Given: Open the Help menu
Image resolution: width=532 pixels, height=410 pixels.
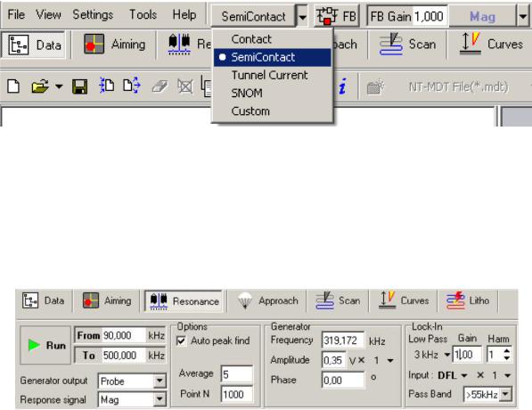Looking at the screenshot, I should pyautogui.click(x=184, y=14).
